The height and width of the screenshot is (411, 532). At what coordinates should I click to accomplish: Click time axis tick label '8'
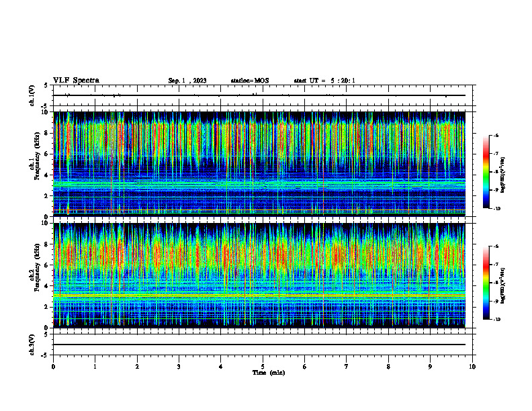tap(388, 367)
